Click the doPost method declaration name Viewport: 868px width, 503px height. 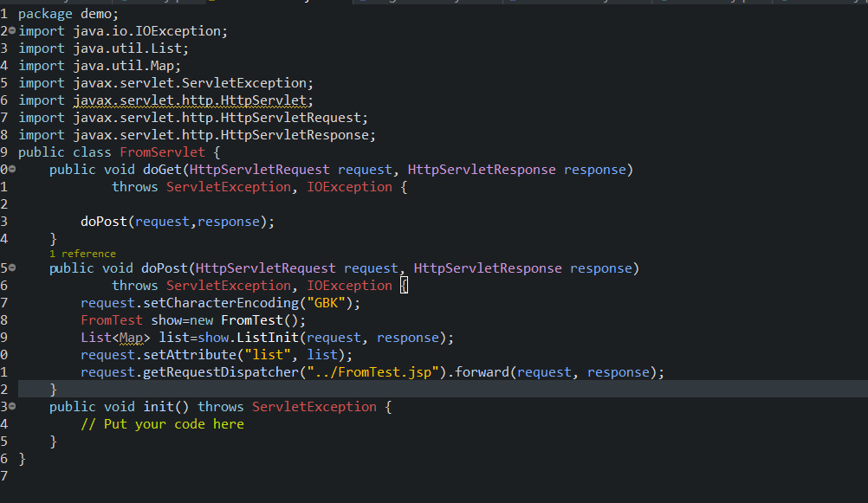coord(165,268)
